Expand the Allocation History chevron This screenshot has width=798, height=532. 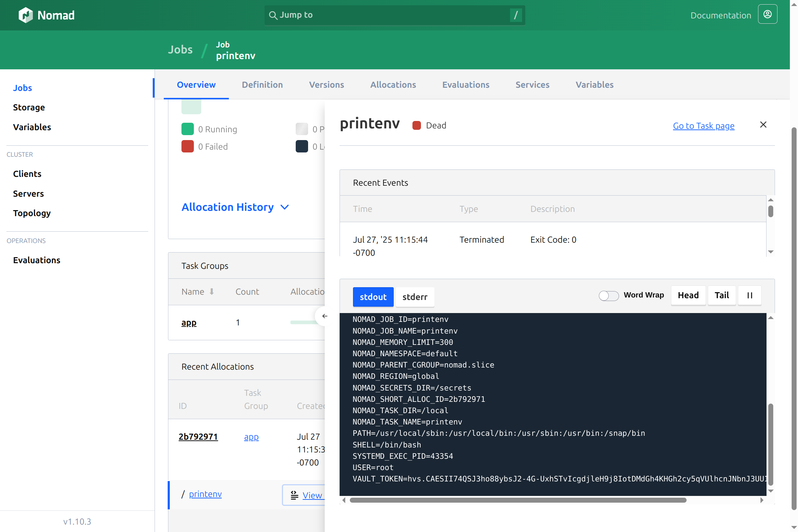click(285, 207)
